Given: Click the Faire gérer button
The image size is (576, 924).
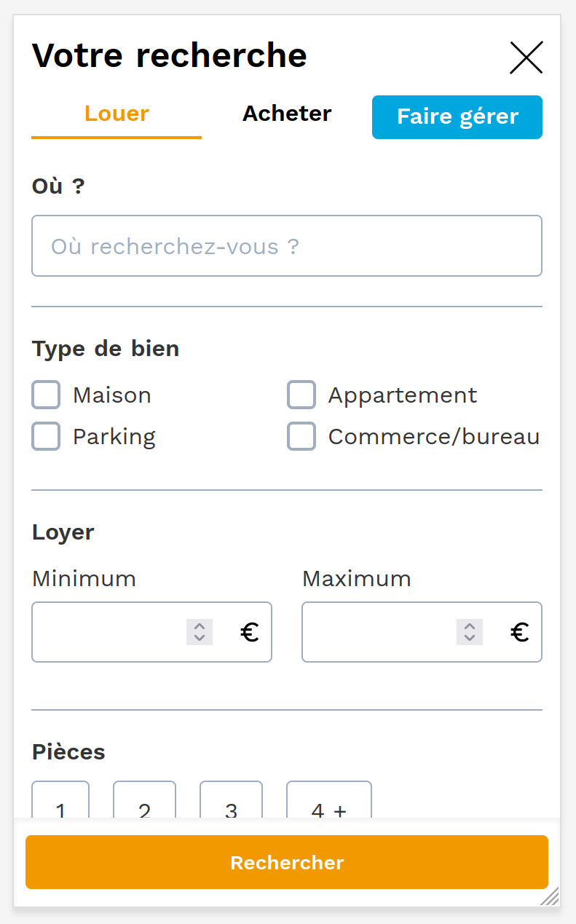Looking at the screenshot, I should coord(457,117).
